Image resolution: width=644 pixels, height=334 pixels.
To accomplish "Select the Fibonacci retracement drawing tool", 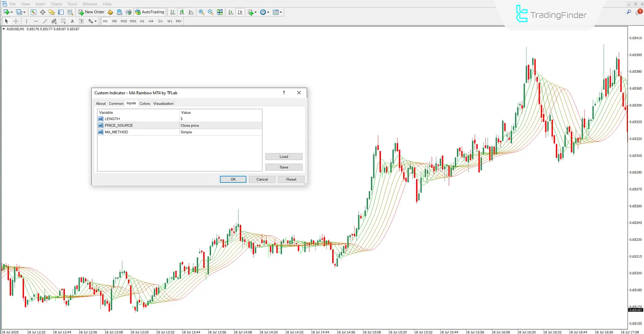I will point(63,21).
